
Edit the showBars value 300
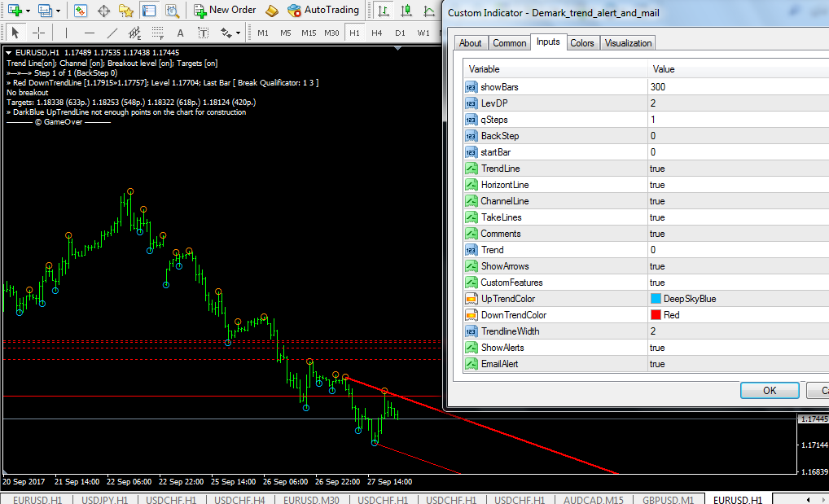[x=738, y=87]
